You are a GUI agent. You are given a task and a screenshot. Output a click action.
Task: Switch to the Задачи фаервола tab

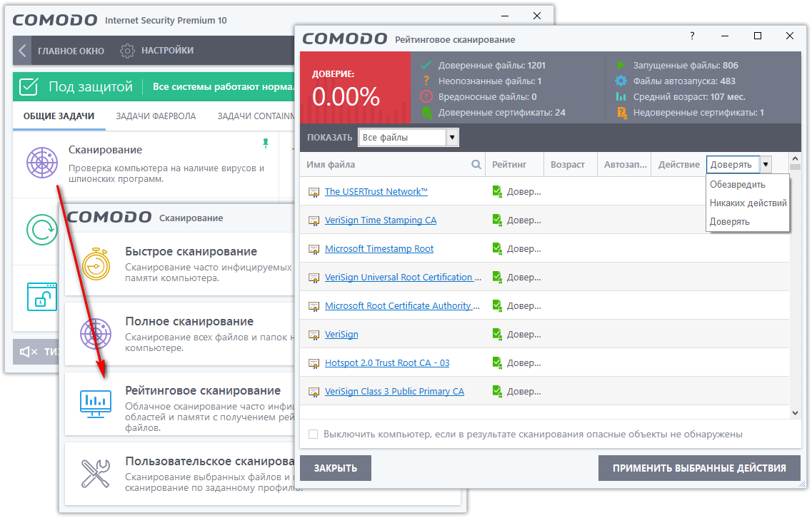[x=156, y=116]
